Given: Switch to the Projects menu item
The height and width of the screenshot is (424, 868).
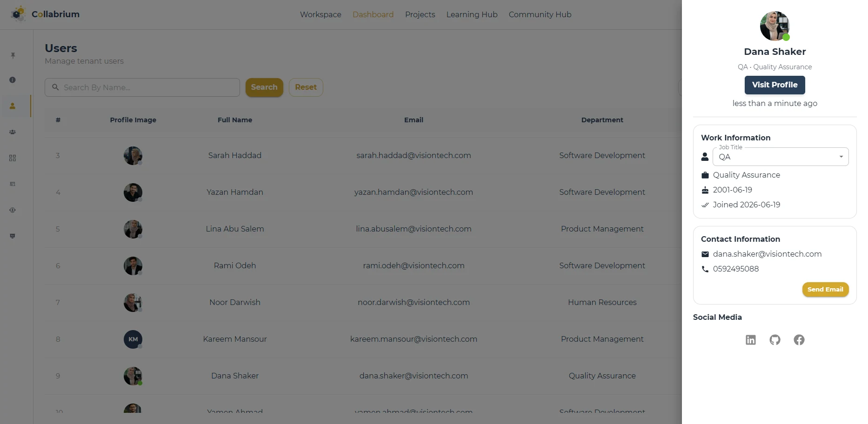Looking at the screenshot, I should (x=420, y=14).
